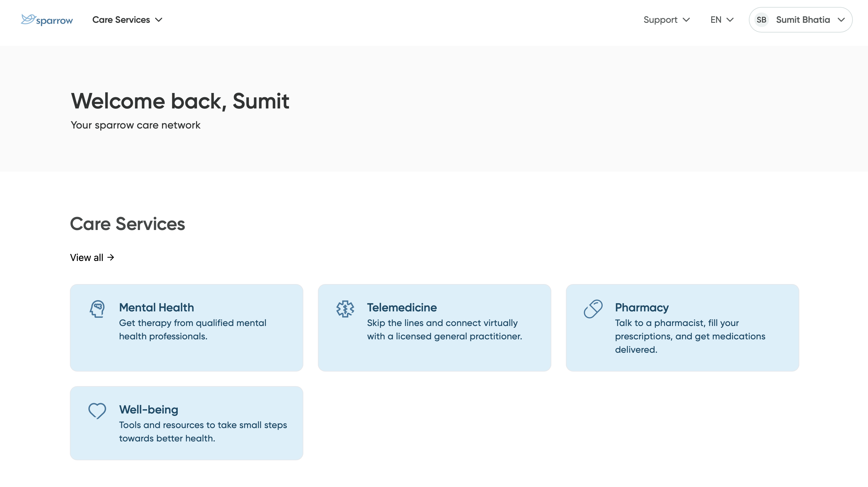Click the Well-being heart icon
This screenshot has height=487, width=868.
[x=97, y=411]
